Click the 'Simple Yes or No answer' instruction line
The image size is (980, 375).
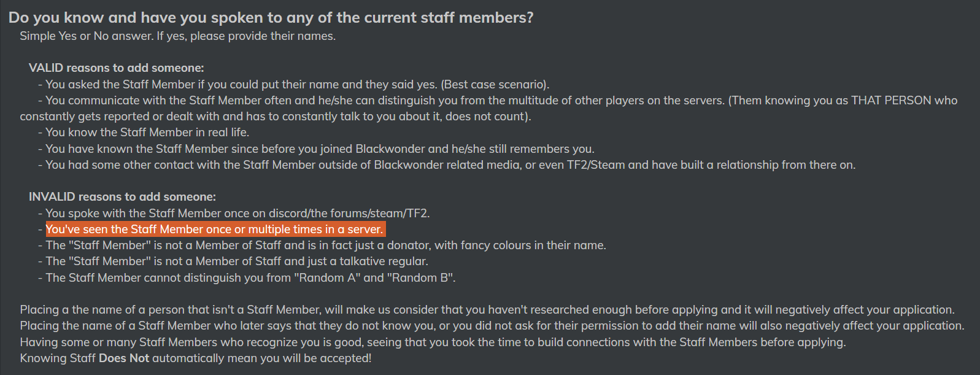coord(177,36)
